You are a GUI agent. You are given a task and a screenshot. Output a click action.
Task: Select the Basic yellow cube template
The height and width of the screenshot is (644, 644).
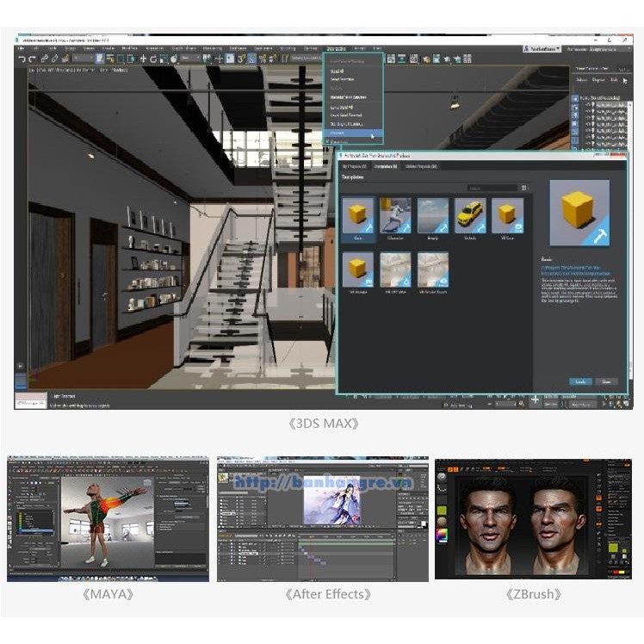(357, 217)
